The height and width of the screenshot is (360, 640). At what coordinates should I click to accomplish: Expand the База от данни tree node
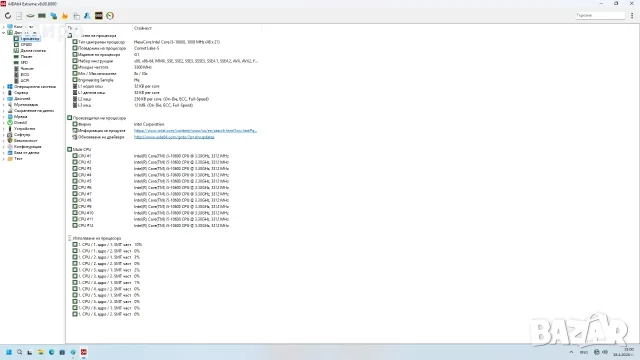point(4,153)
